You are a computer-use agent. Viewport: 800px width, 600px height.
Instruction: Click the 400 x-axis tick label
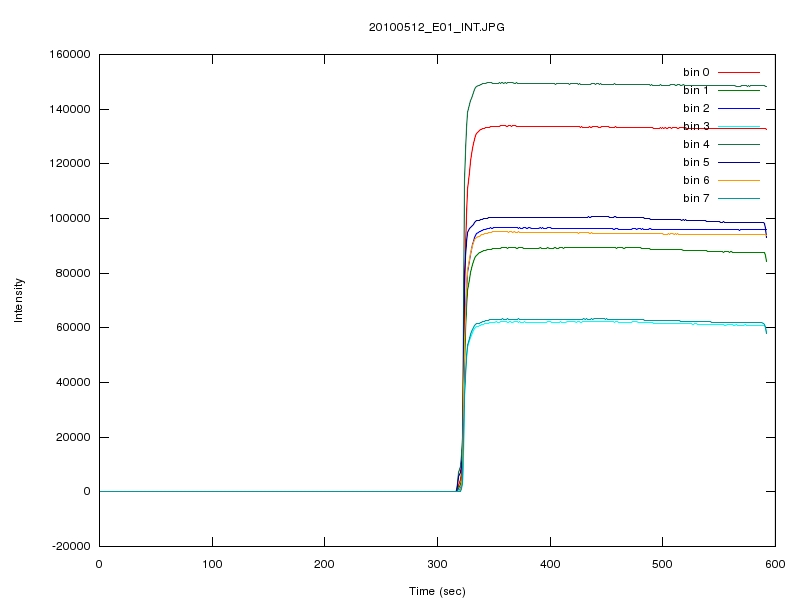pyautogui.click(x=550, y=564)
